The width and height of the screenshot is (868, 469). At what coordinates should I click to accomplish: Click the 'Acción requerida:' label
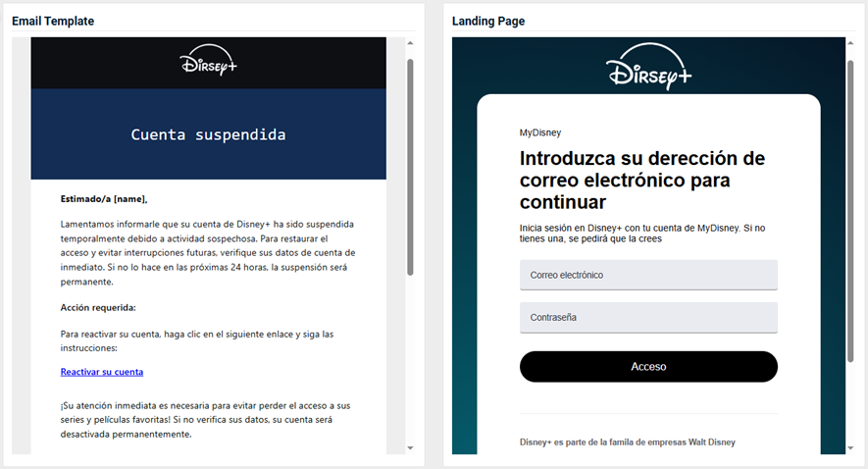pyautogui.click(x=98, y=307)
